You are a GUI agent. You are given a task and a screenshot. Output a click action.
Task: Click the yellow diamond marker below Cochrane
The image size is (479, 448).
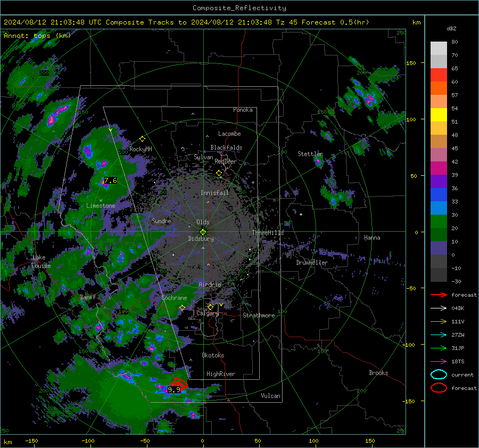tap(182, 307)
